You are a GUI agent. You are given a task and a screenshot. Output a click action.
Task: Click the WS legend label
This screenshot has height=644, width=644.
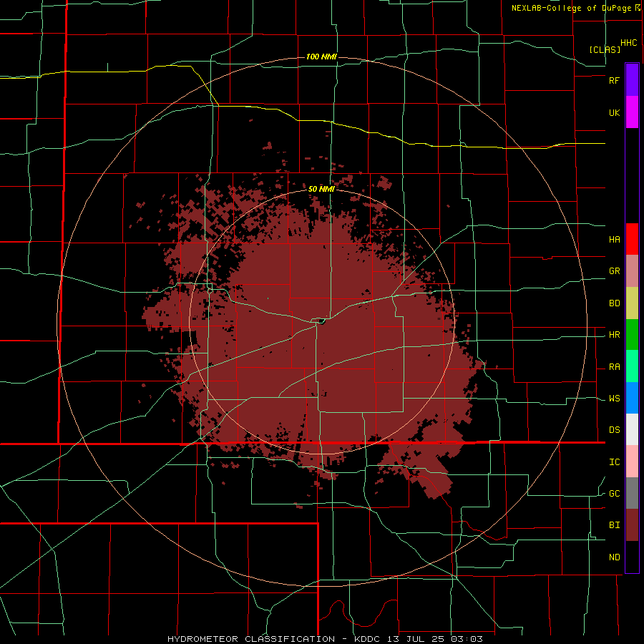[x=614, y=399]
